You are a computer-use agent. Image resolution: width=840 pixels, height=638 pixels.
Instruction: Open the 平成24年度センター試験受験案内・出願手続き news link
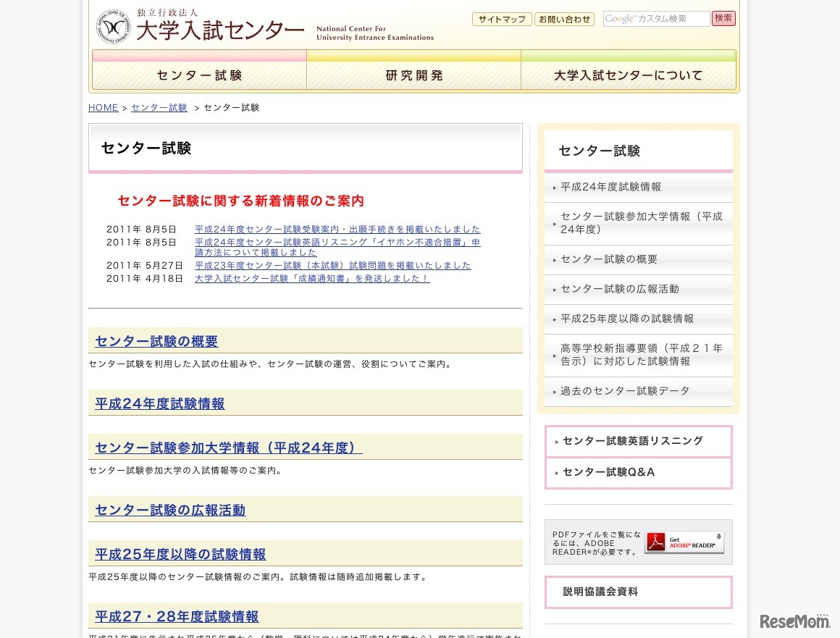[337, 229]
